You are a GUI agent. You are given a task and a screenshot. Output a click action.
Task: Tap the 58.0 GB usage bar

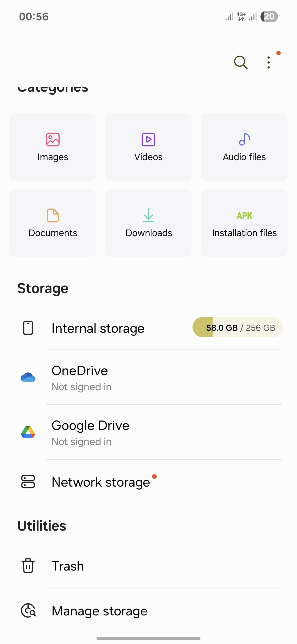[x=238, y=327]
